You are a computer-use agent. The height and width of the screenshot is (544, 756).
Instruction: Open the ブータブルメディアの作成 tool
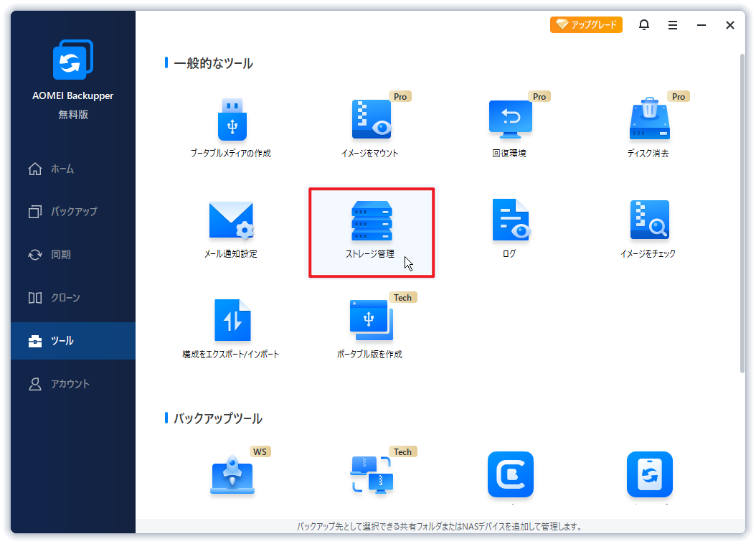232,128
